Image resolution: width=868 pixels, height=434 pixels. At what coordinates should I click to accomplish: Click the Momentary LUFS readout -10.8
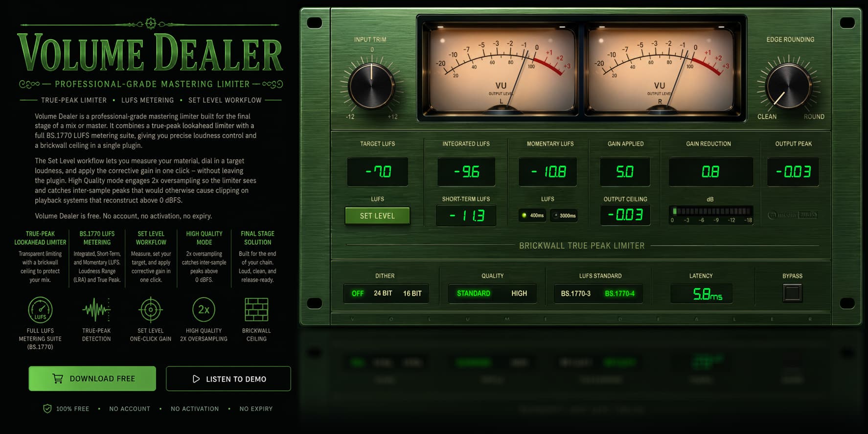click(x=548, y=172)
